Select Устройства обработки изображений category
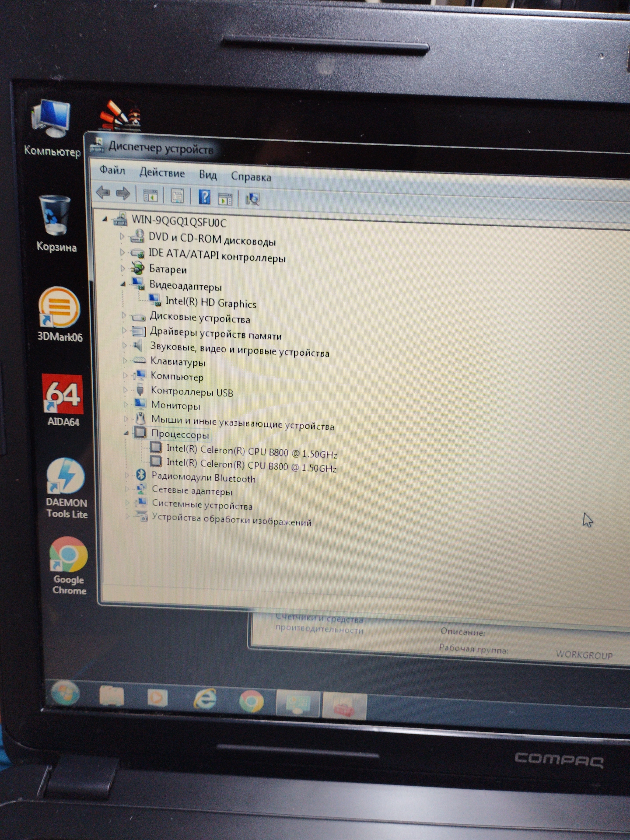The image size is (630, 840). coord(231,520)
